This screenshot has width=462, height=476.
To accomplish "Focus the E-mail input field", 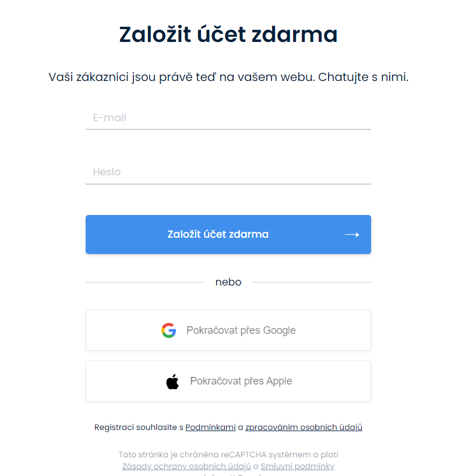I will (x=228, y=118).
